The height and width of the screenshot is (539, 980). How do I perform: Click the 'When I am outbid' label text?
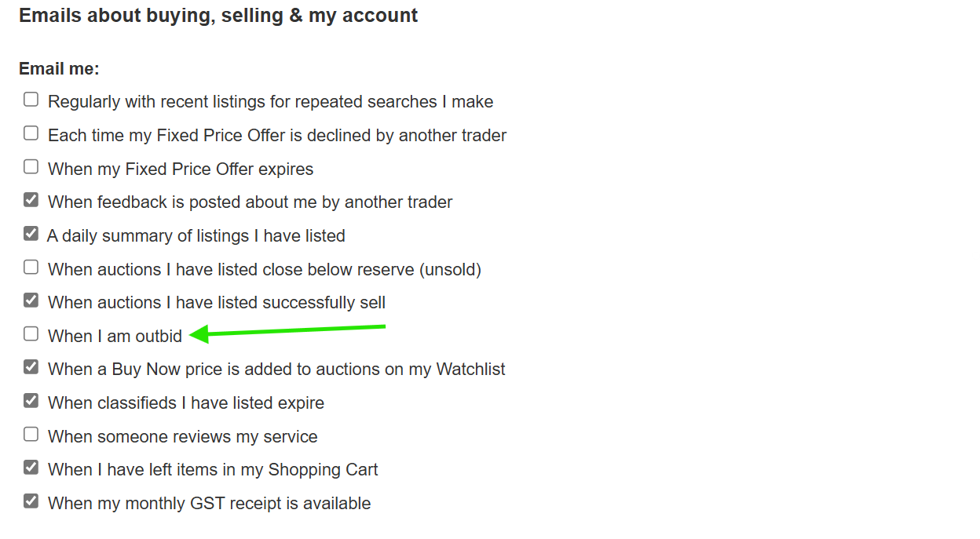point(115,337)
